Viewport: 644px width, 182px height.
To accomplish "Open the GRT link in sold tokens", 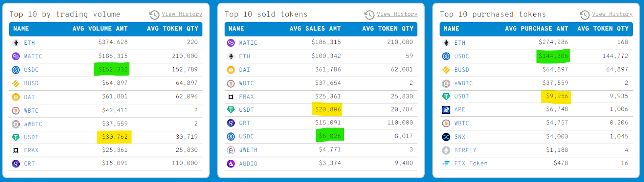I will [x=244, y=123].
